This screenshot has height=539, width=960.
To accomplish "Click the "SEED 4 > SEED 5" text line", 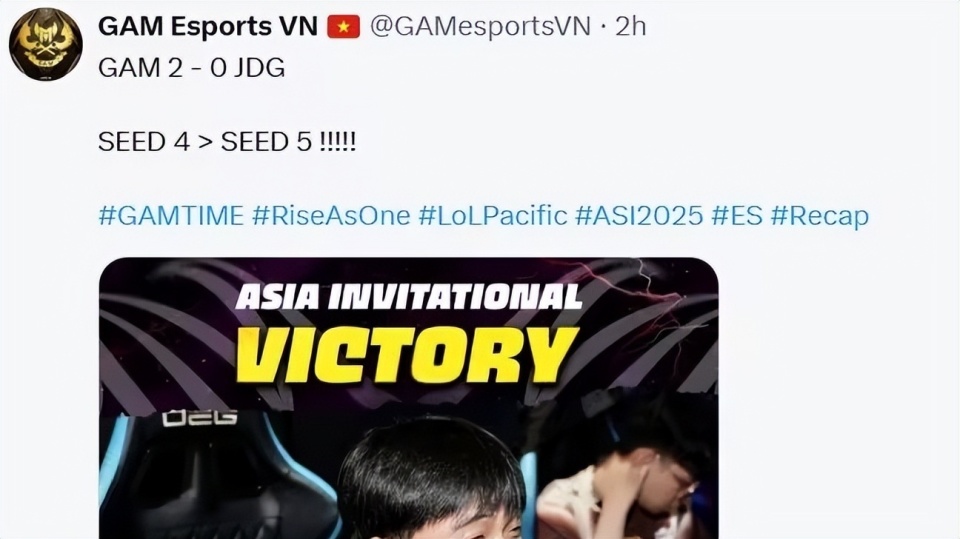I will [x=227, y=142].
